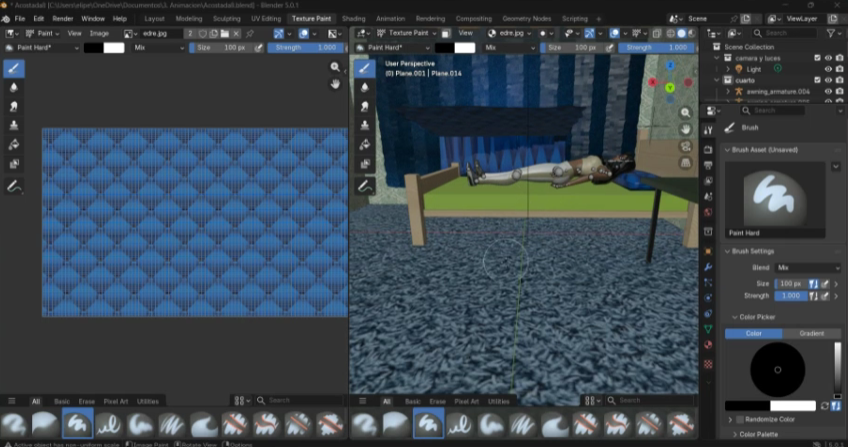Switch to the Shading workspace tab

pos(353,18)
